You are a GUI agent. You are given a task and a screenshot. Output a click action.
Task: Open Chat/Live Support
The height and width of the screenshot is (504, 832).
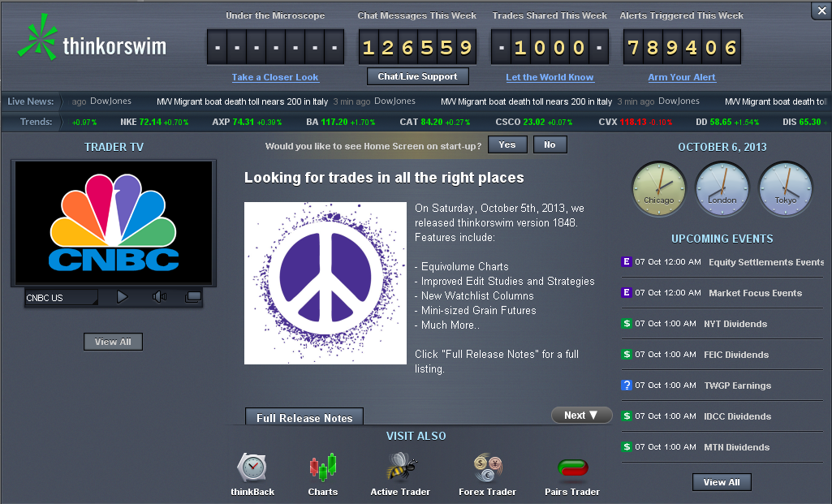[x=417, y=76]
